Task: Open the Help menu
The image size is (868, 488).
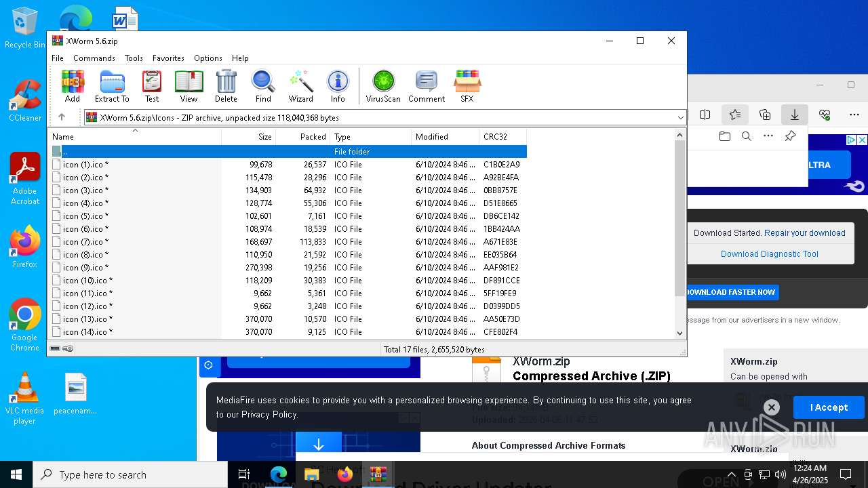Action: (x=240, y=58)
